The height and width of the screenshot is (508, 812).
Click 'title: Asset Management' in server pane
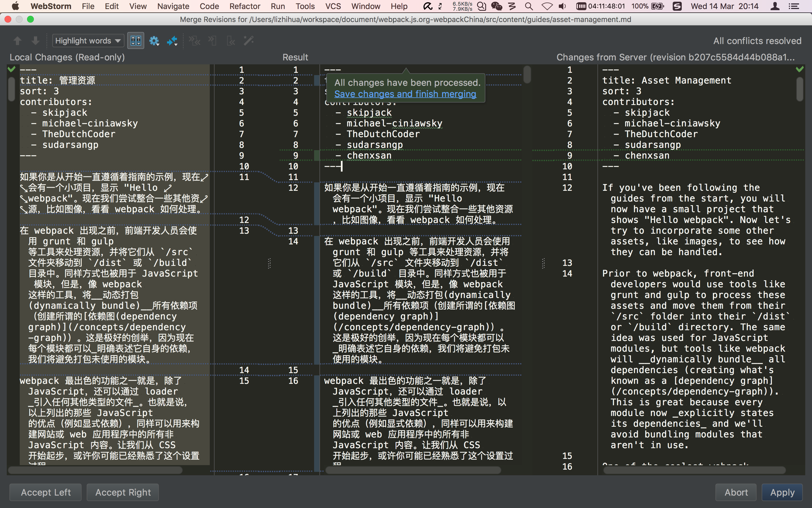click(x=667, y=80)
